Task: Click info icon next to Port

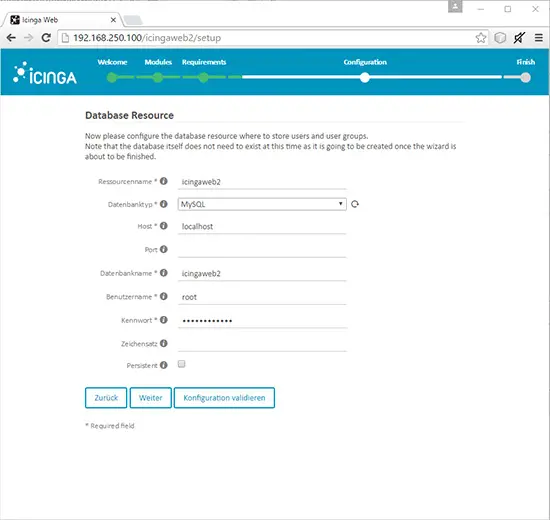Action: click(163, 249)
